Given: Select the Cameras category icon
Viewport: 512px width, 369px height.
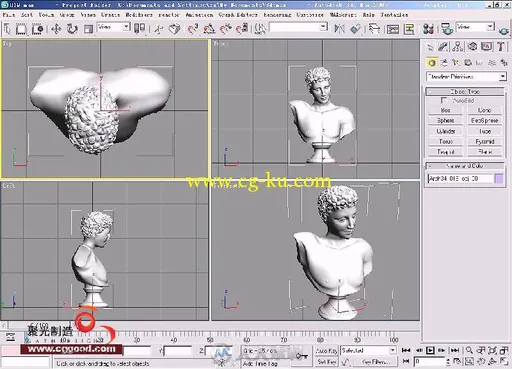Looking at the screenshot, I should click(x=468, y=63).
